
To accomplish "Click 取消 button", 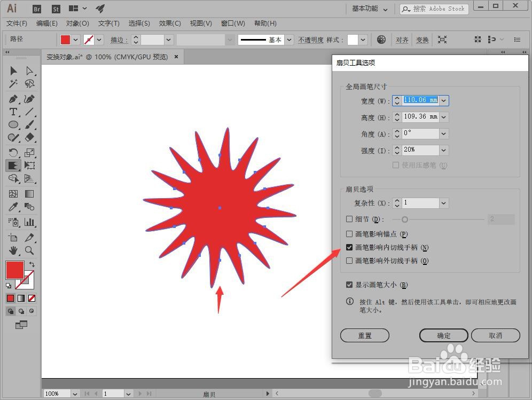I will click(x=495, y=335).
